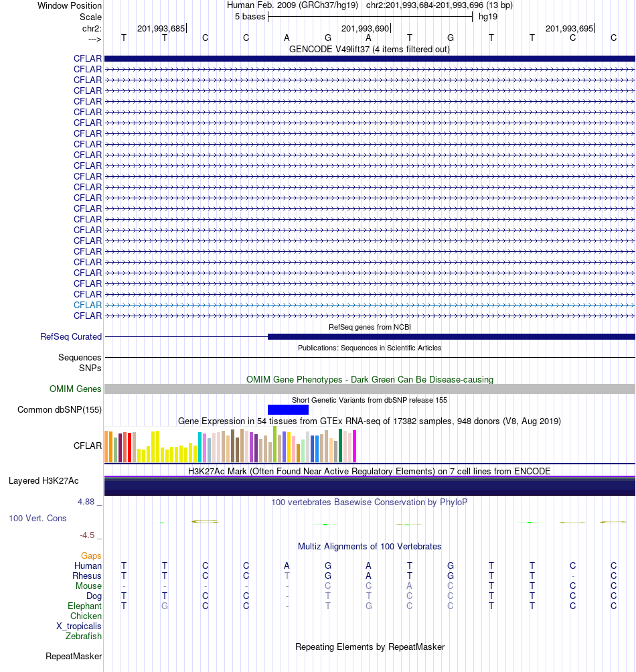Click the Zebrafish alignment row label
Image resolution: width=636 pixels, height=672 pixels.
coord(84,636)
